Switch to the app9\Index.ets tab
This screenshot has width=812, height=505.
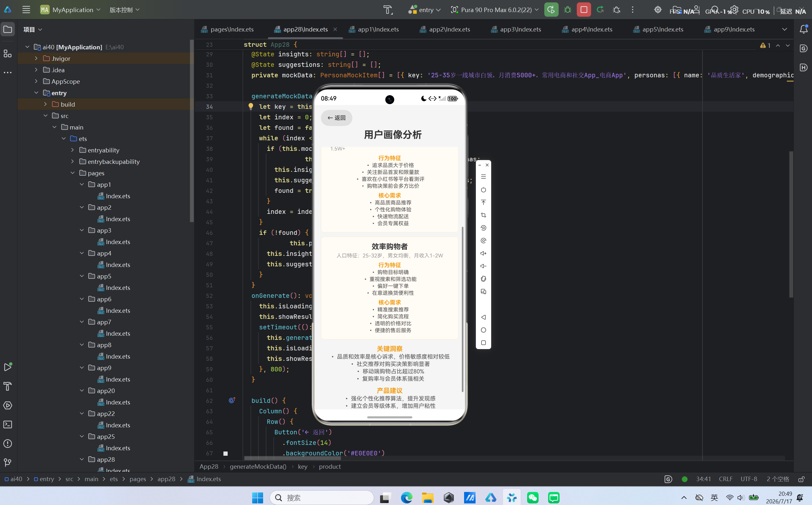(x=730, y=29)
